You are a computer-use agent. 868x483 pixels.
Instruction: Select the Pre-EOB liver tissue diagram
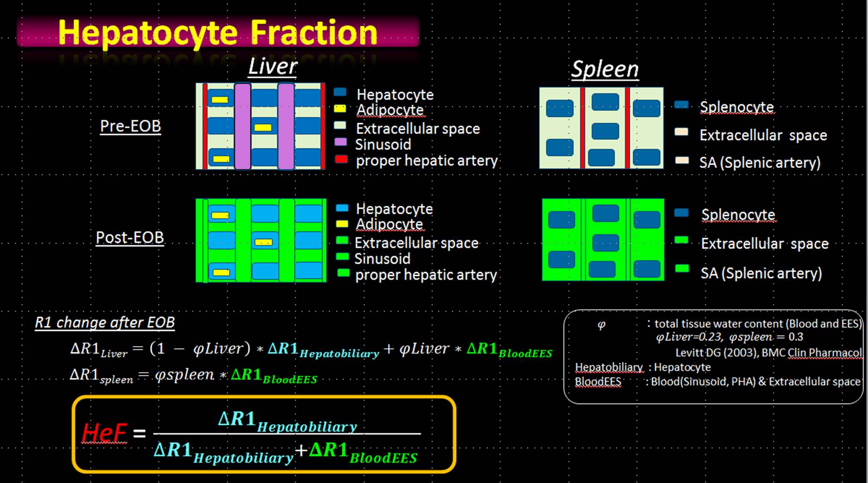click(x=260, y=126)
